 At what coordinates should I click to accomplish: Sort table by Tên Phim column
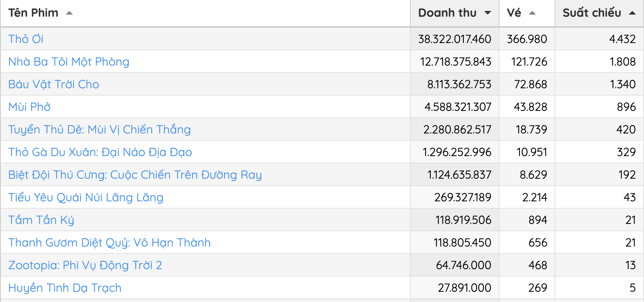[33, 13]
